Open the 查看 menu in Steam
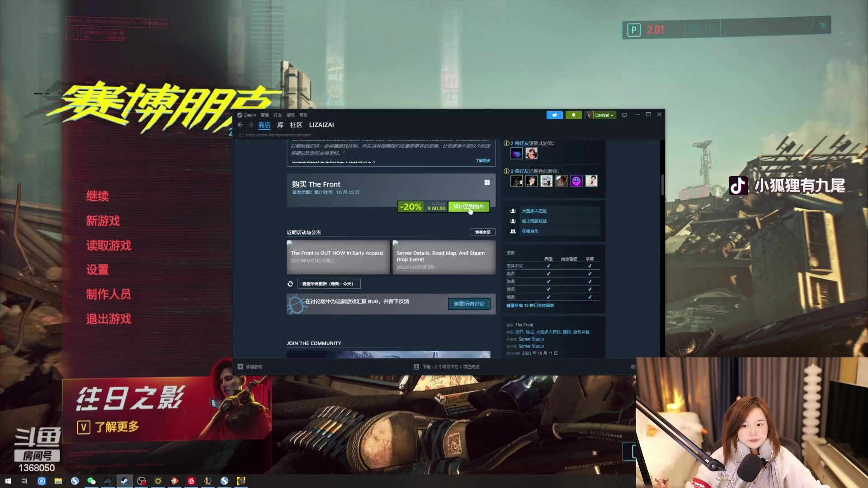The width and height of the screenshot is (868, 488). (265, 115)
